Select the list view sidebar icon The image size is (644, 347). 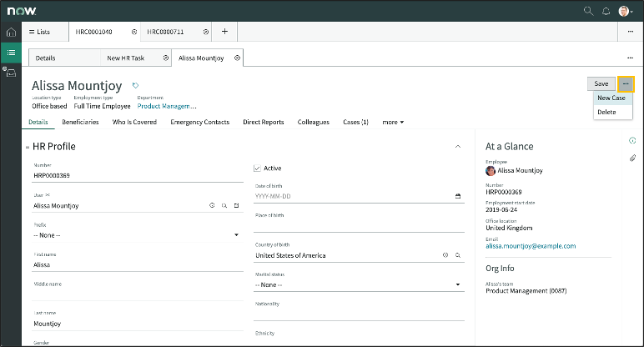click(x=11, y=53)
